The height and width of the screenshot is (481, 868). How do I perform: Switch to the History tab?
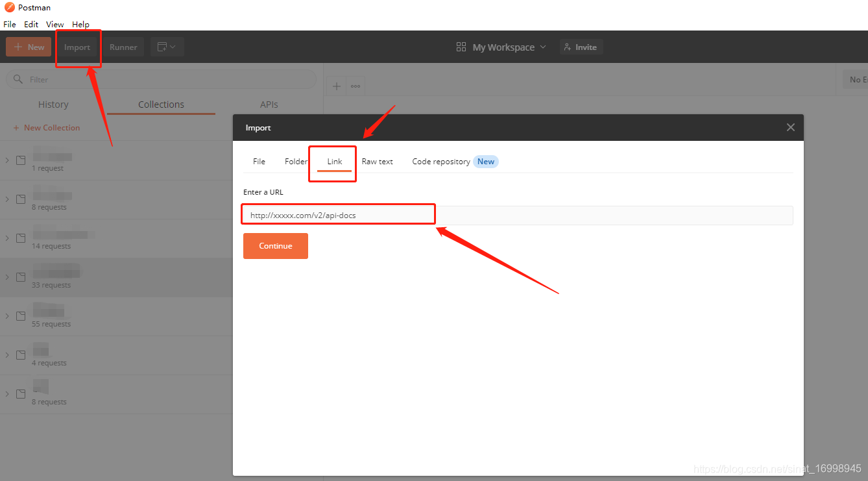click(53, 105)
